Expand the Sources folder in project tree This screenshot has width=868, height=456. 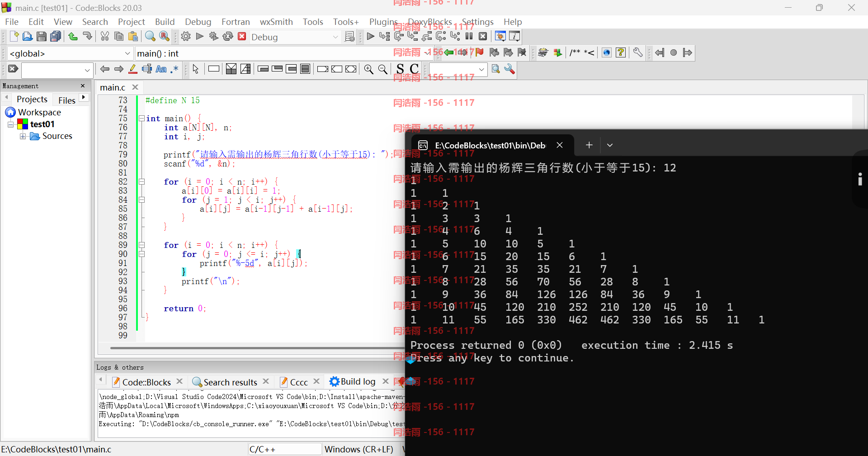[23, 136]
